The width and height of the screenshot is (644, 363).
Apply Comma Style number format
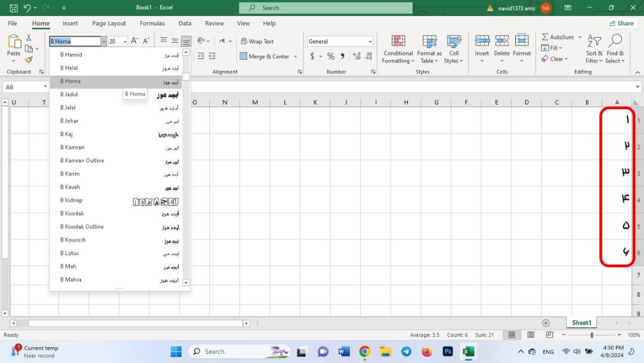tap(342, 56)
